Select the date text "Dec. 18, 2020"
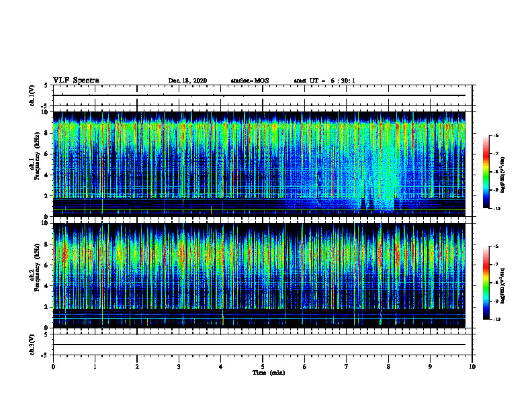Screen dimensions: 532x411 point(187,81)
